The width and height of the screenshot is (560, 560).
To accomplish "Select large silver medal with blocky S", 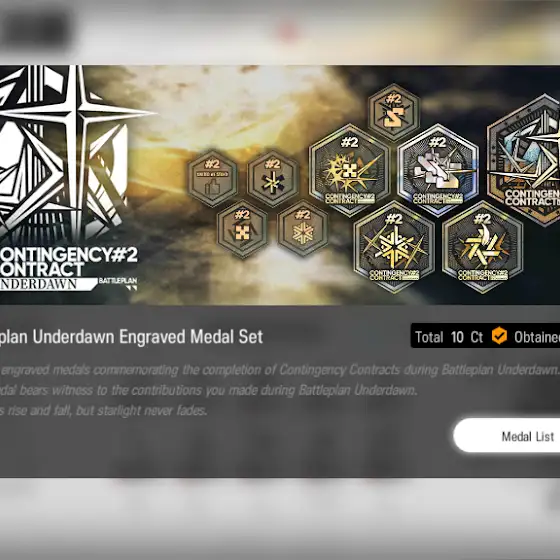I will click(438, 170).
